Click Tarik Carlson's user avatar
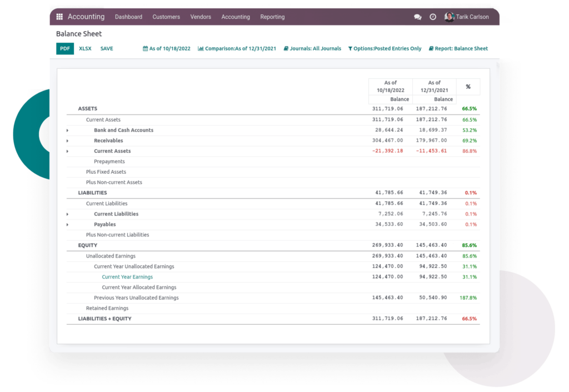Screen dimensions: 569x392 pyautogui.click(x=449, y=17)
